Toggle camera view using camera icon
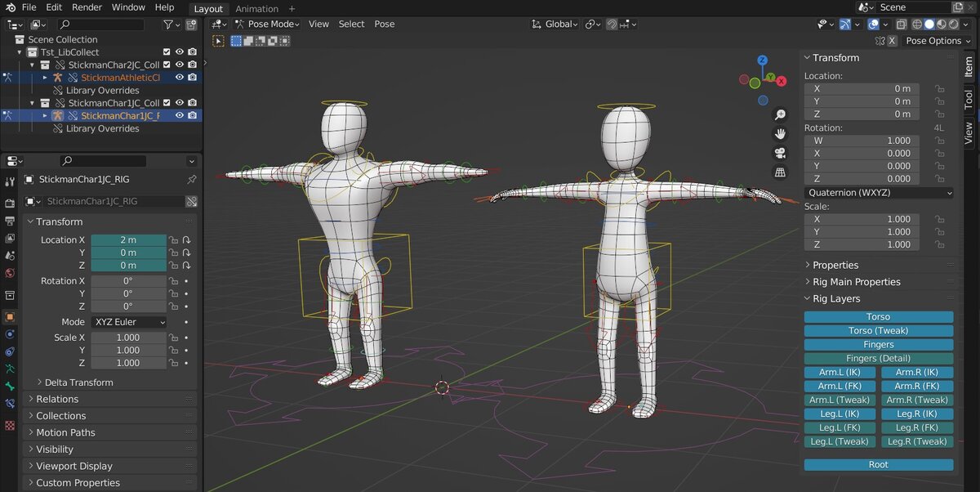 [x=780, y=153]
